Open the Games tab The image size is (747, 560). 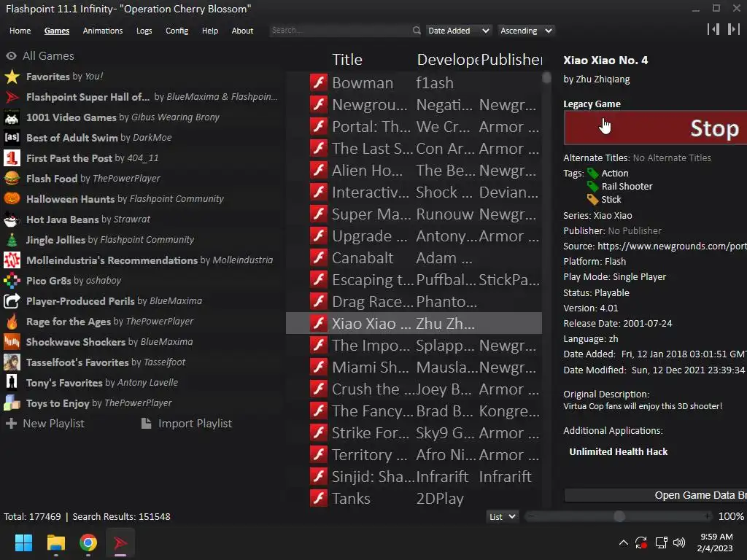point(57,31)
